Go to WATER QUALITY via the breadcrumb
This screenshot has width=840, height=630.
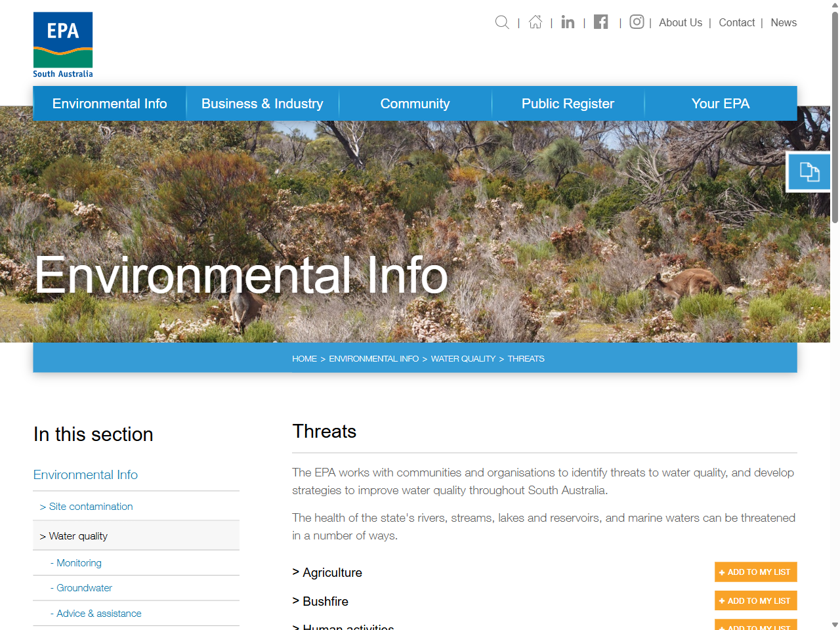tap(463, 358)
